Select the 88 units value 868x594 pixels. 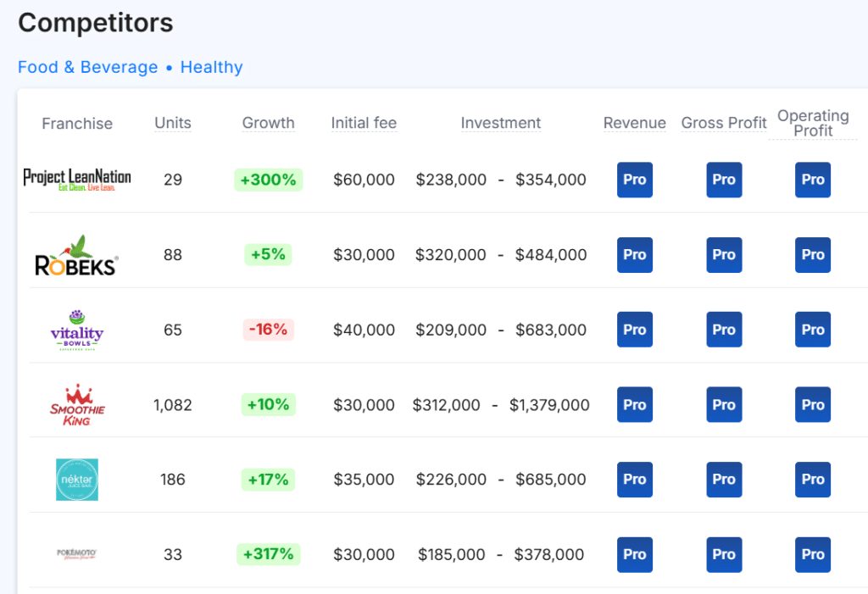(173, 255)
